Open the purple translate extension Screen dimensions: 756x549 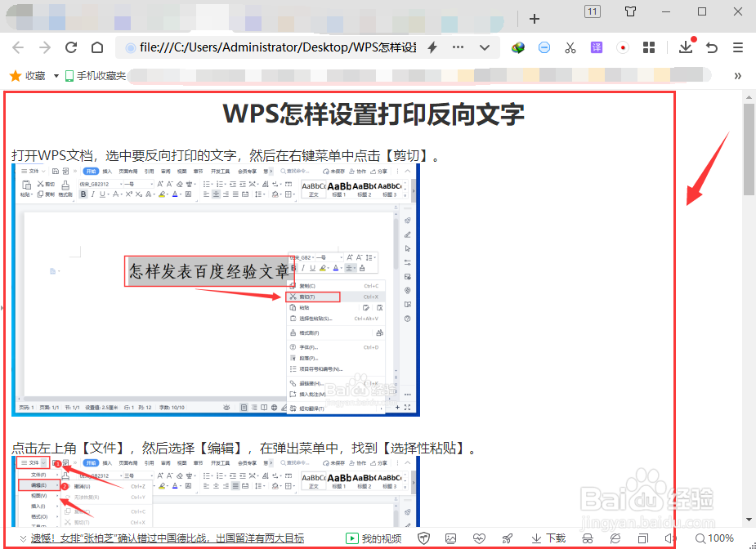597,47
